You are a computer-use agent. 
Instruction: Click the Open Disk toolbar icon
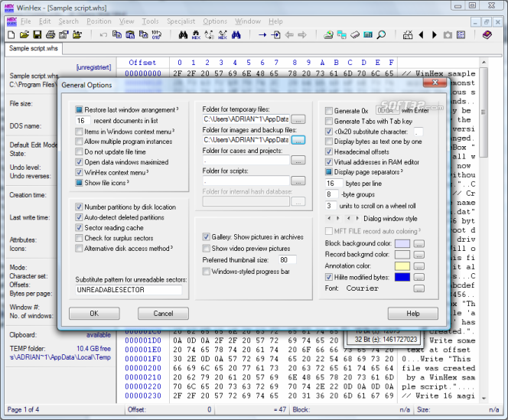pos(328,34)
